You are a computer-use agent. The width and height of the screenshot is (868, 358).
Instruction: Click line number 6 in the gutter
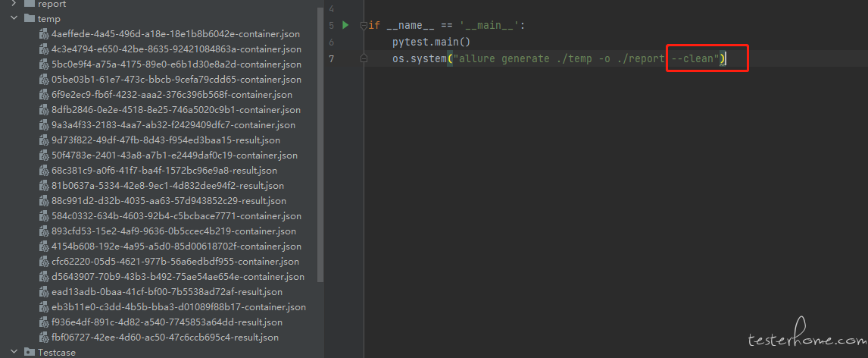point(331,42)
